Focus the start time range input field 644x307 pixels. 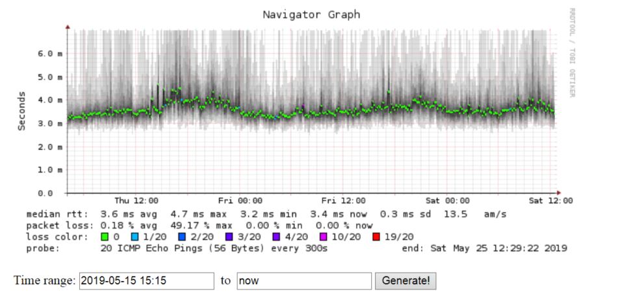pyautogui.click(x=147, y=281)
